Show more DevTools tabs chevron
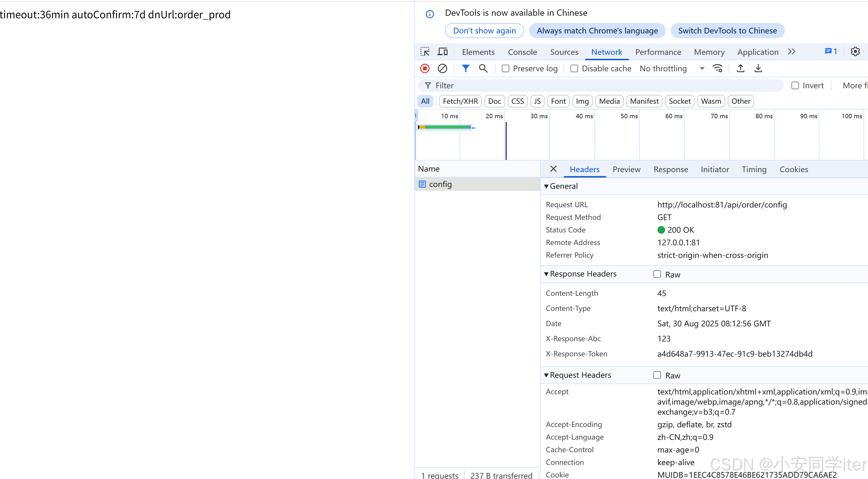 point(792,52)
